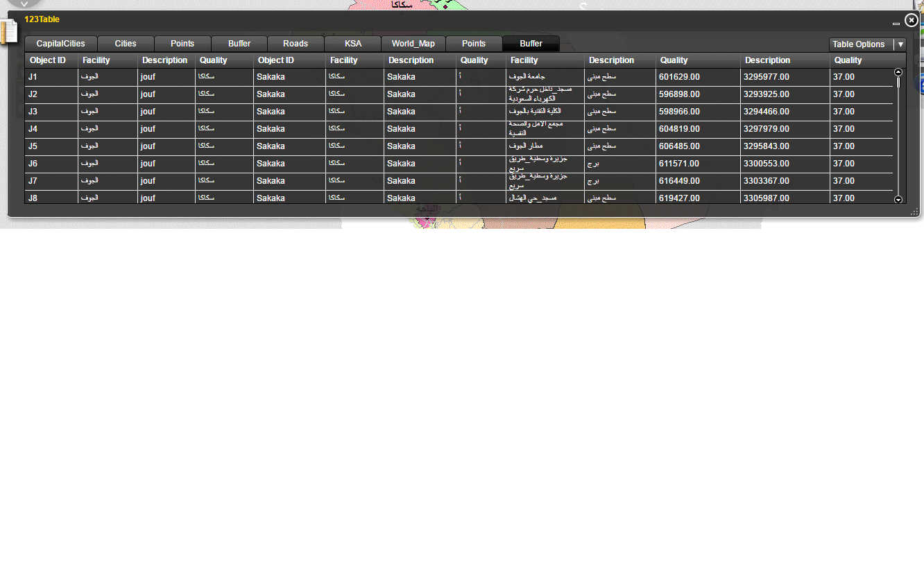Click the cell 3300553.00
The height and width of the screenshot is (588, 924).
pyautogui.click(x=785, y=164)
